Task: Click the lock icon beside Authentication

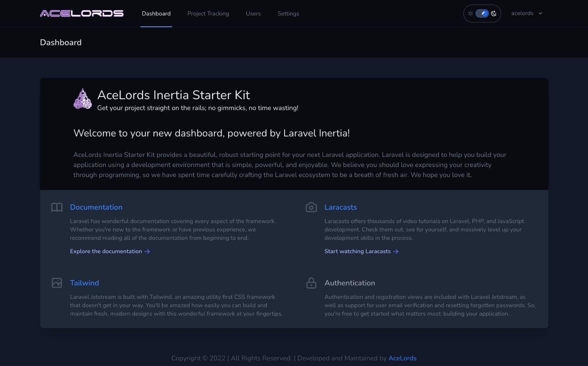Action: click(x=311, y=283)
